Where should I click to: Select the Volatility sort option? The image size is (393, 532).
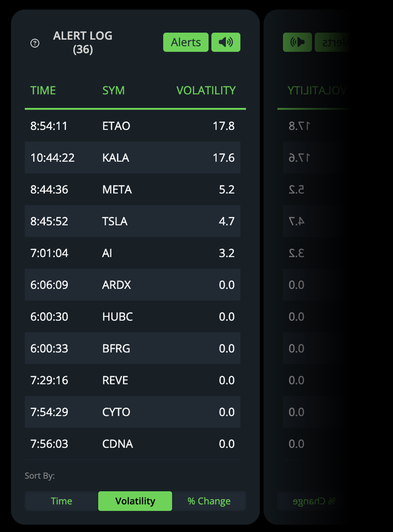135,501
